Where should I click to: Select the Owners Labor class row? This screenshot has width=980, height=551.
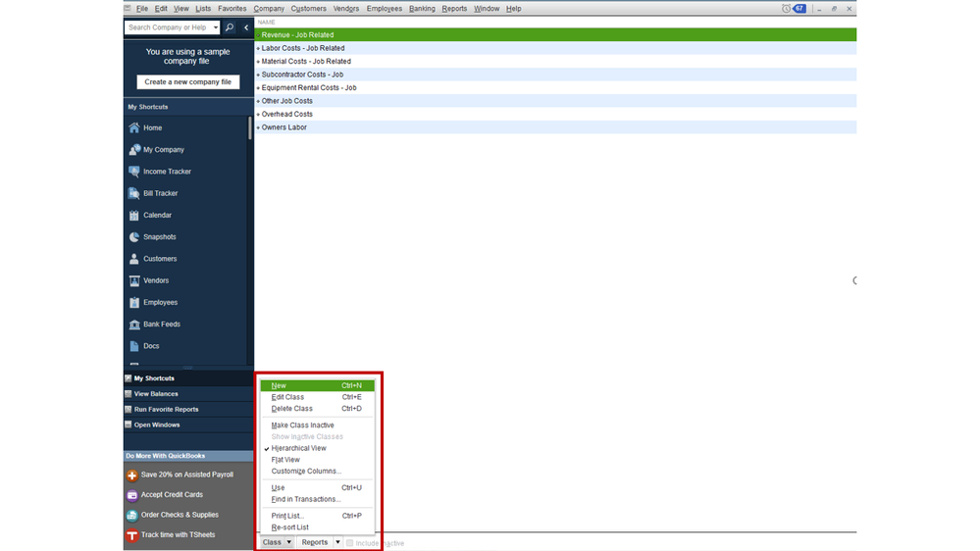[x=555, y=127]
